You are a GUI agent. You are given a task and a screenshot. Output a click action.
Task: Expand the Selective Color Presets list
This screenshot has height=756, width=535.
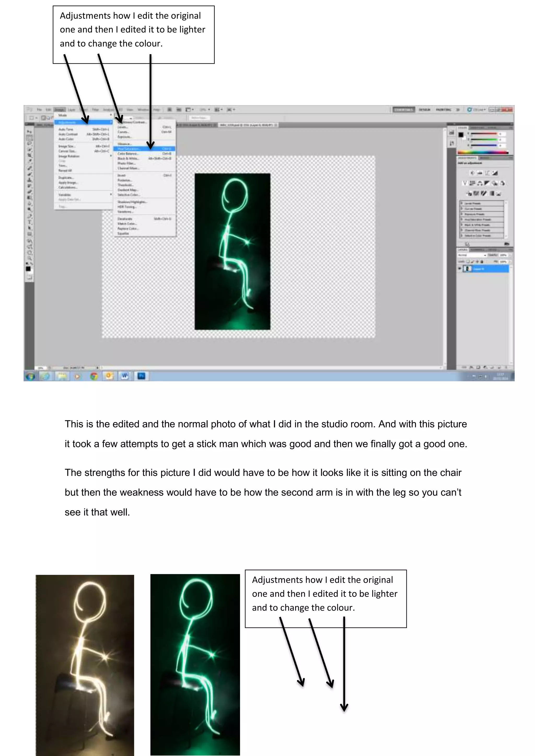point(462,235)
